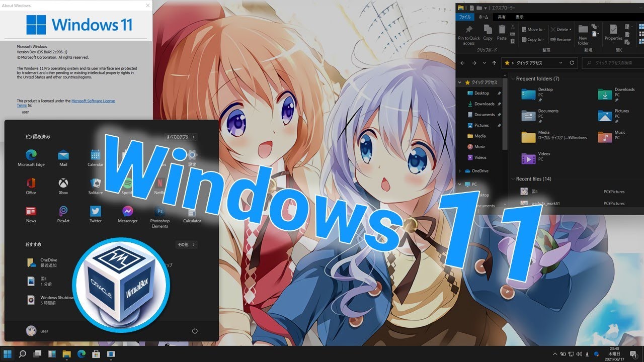644x362 pixels.
Task: Open the Music folder in Frequent folders
Action: tap(612, 137)
